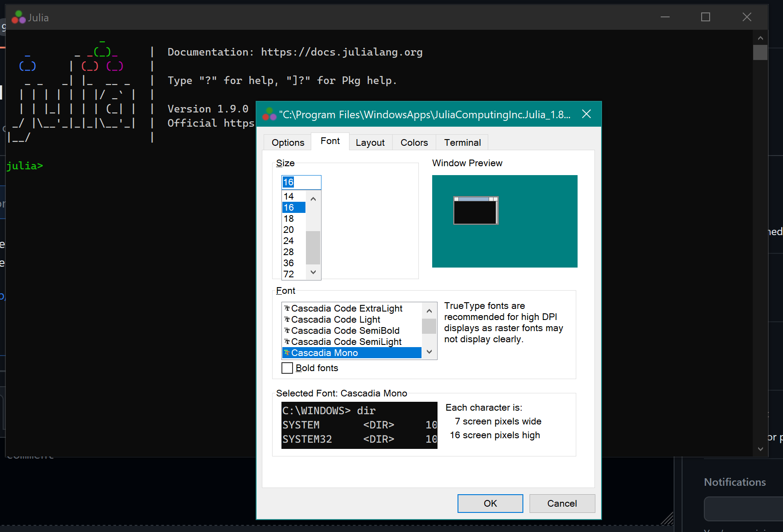Select font size 18 in the Size list
Image resolution: width=783 pixels, height=532 pixels.
pos(289,218)
